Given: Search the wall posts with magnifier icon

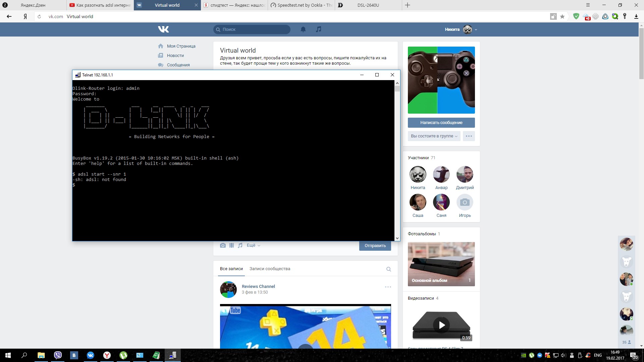Looking at the screenshot, I should tap(388, 269).
